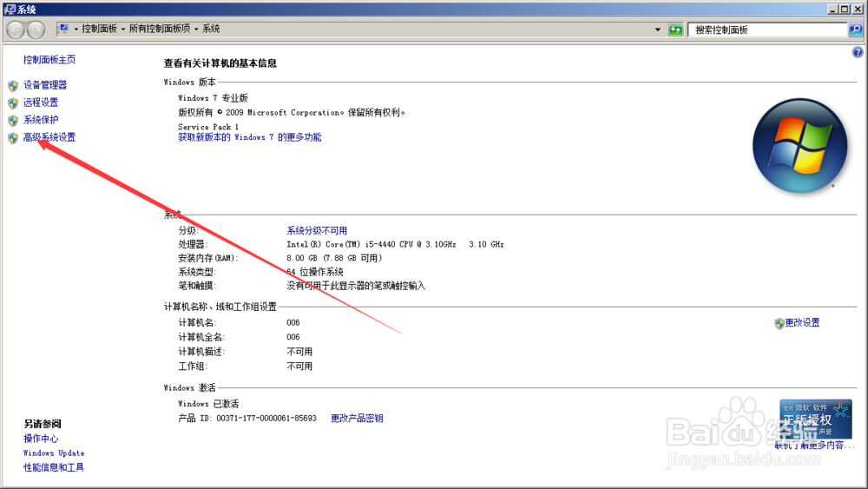Click the 位操作系统 system type value
Viewport: 868px width, 489px height.
[x=315, y=272]
